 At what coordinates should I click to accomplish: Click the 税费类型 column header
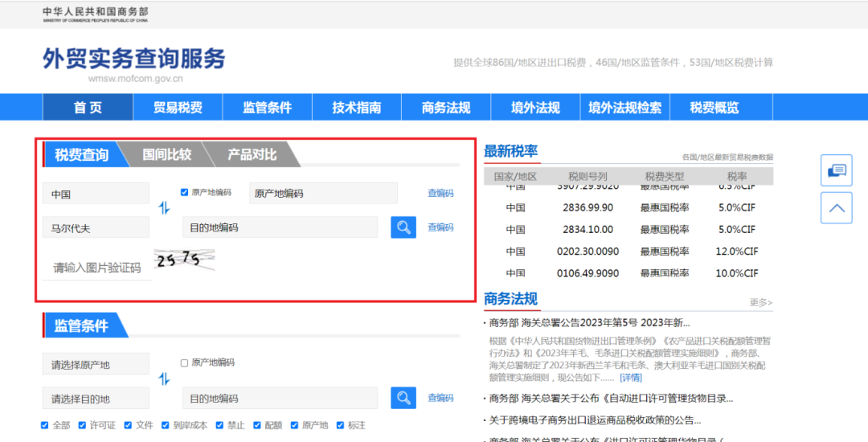(665, 177)
